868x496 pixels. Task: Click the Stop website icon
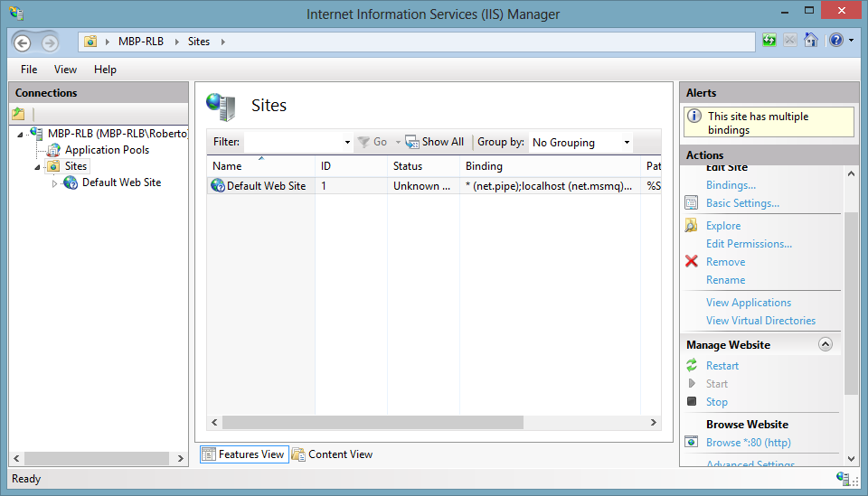tap(692, 402)
